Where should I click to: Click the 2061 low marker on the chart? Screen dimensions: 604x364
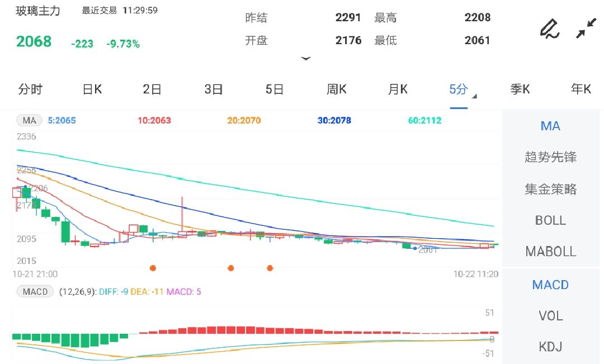428,249
